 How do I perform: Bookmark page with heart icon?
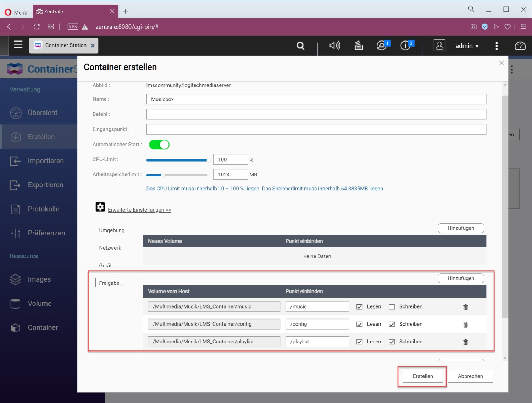508,27
